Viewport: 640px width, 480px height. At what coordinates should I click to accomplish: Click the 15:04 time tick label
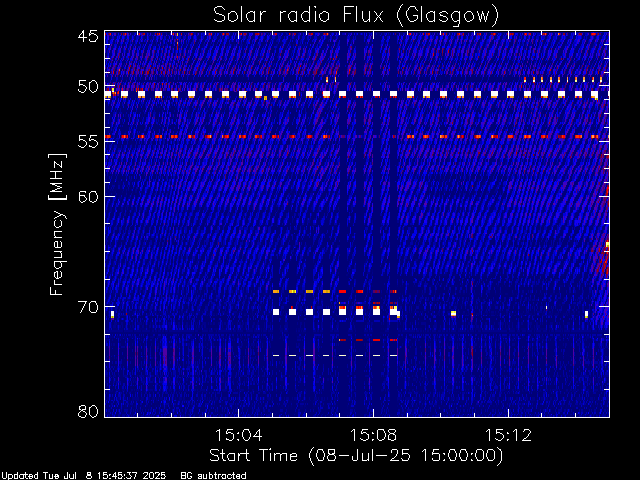pyautogui.click(x=238, y=435)
